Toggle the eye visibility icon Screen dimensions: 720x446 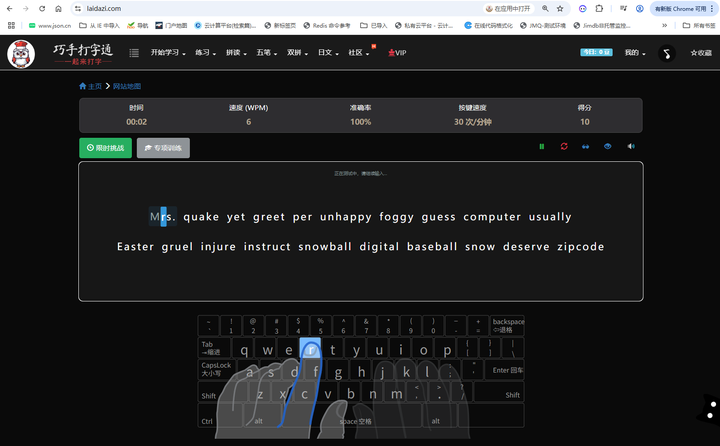(x=607, y=147)
